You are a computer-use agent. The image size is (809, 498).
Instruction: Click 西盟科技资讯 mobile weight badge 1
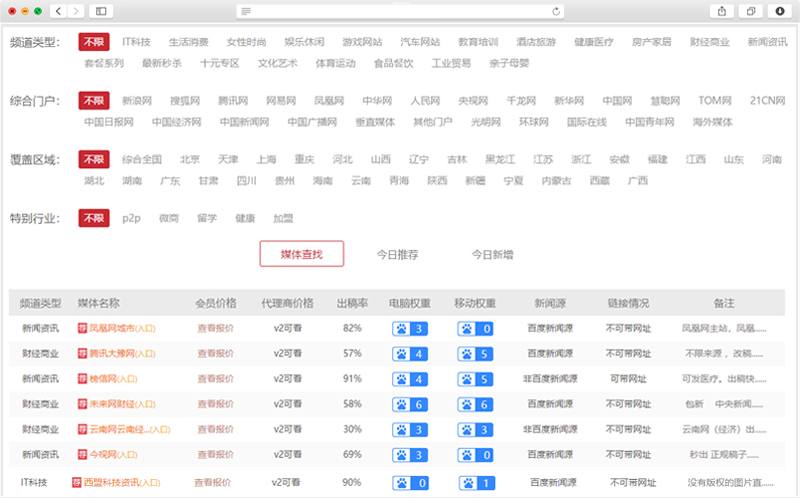476,483
